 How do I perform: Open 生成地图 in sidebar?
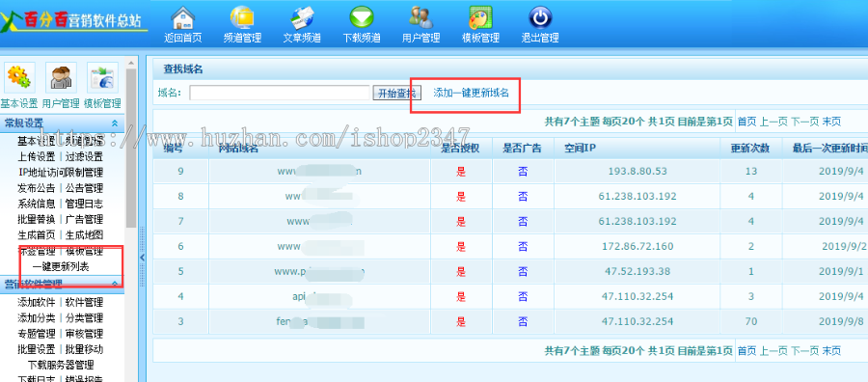tap(84, 234)
